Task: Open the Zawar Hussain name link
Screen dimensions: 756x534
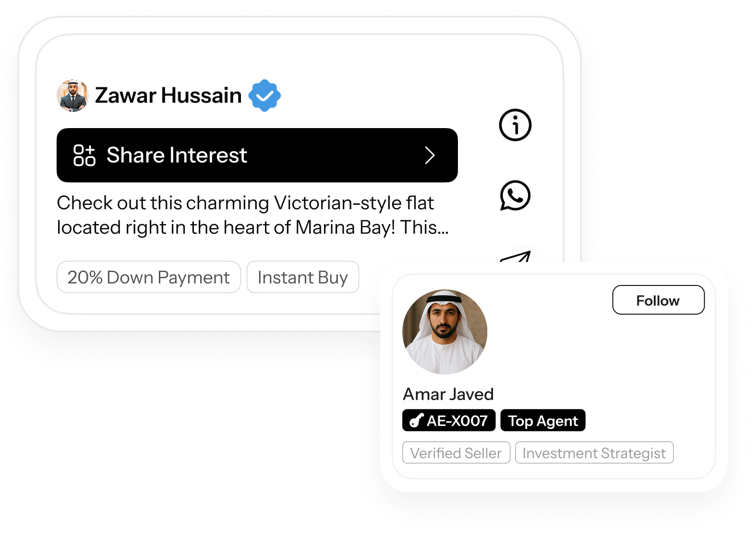Action: point(168,95)
